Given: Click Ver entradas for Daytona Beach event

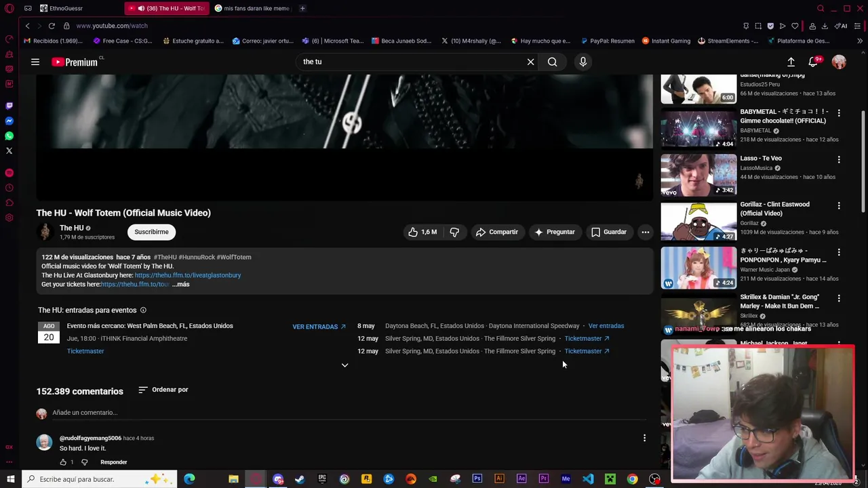Looking at the screenshot, I should 606,326.
